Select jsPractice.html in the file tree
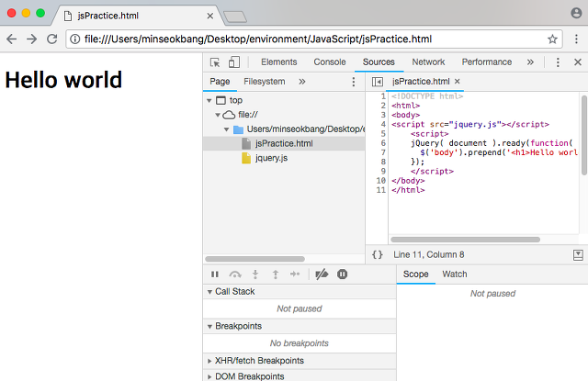The height and width of the screenshot is (381, 588). click(284, 143)
